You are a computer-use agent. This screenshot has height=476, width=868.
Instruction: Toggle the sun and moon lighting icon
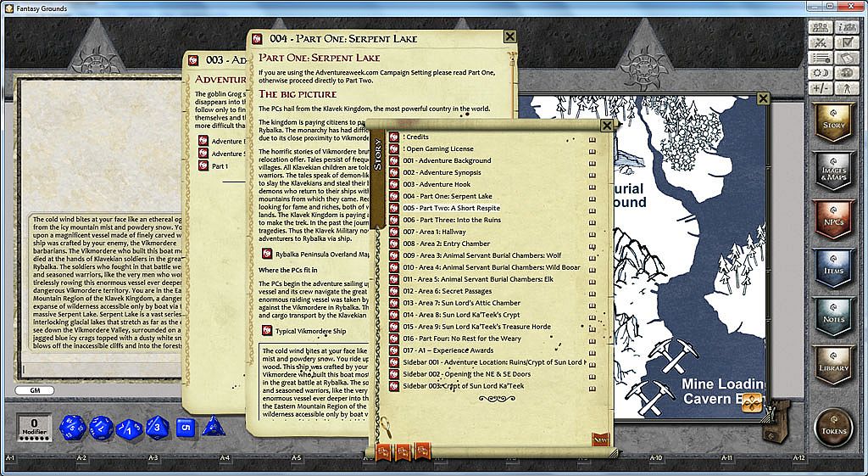coord(821,73)
